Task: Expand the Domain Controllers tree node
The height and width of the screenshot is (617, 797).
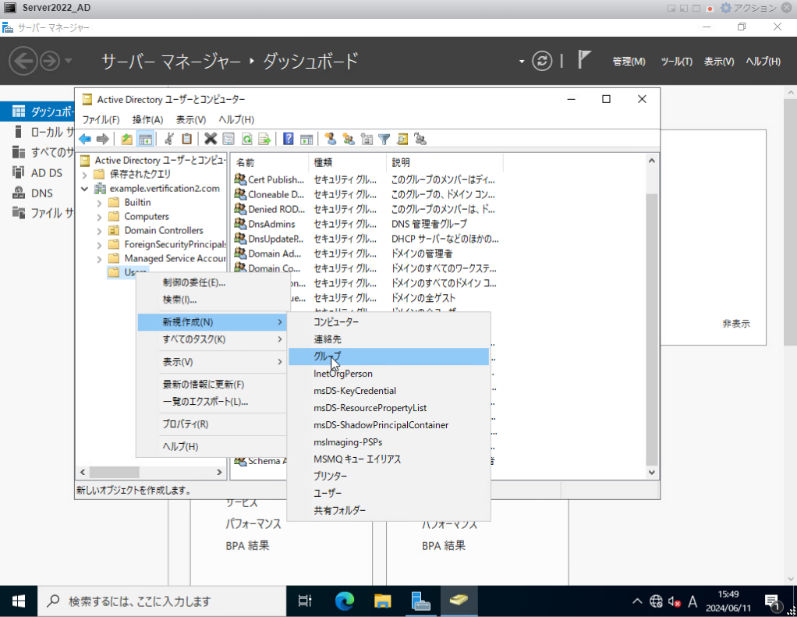Action: click(99, 231)
